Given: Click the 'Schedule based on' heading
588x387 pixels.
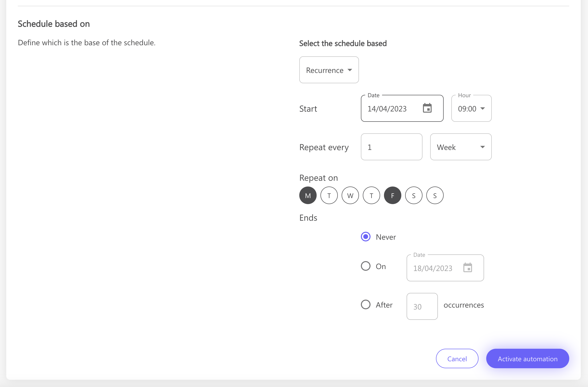Looking at the screenshot, I should coord(54,24).
